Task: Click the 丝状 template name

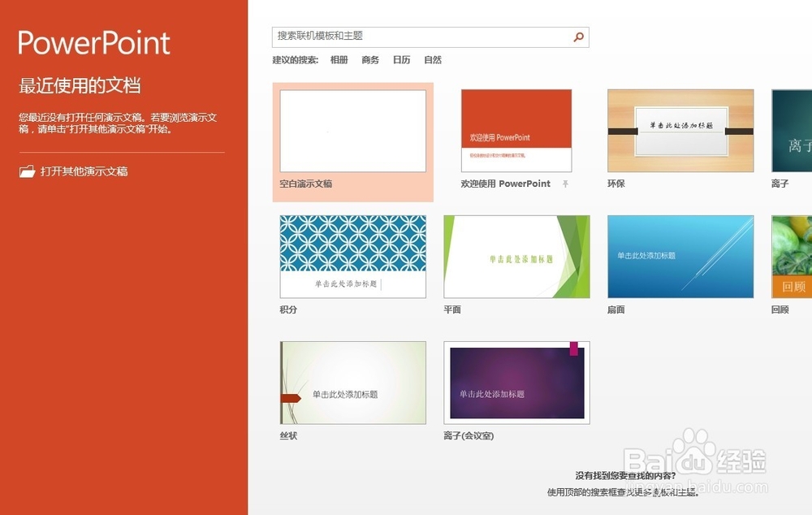Action: point(288,436)
